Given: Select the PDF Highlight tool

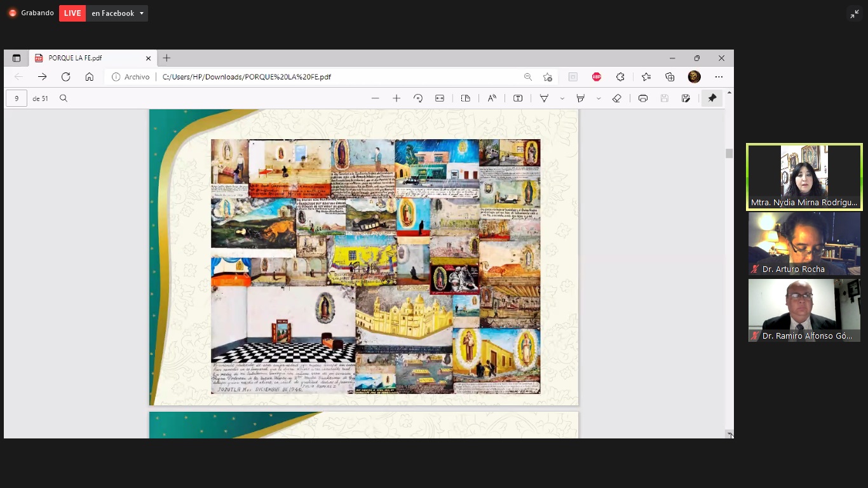Looking at the screenshot, I should pyautogui.click(x=580, y=98).
